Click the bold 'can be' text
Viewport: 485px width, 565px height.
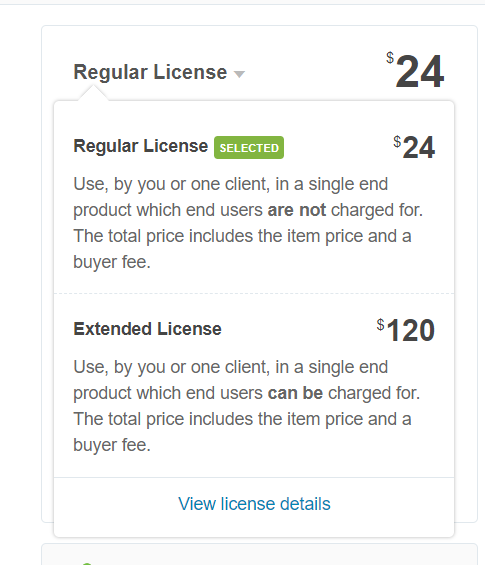[295, 393]
